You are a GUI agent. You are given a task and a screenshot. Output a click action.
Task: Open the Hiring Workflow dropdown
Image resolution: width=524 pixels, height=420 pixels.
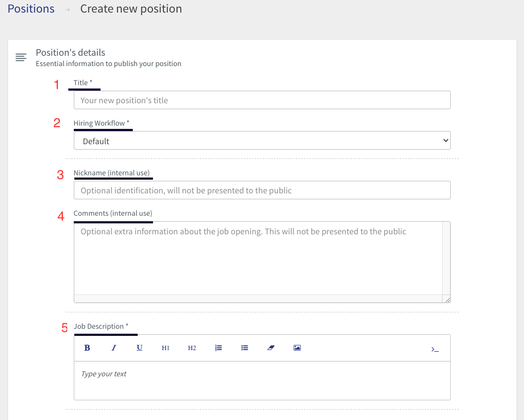click(x=262, y=141)
